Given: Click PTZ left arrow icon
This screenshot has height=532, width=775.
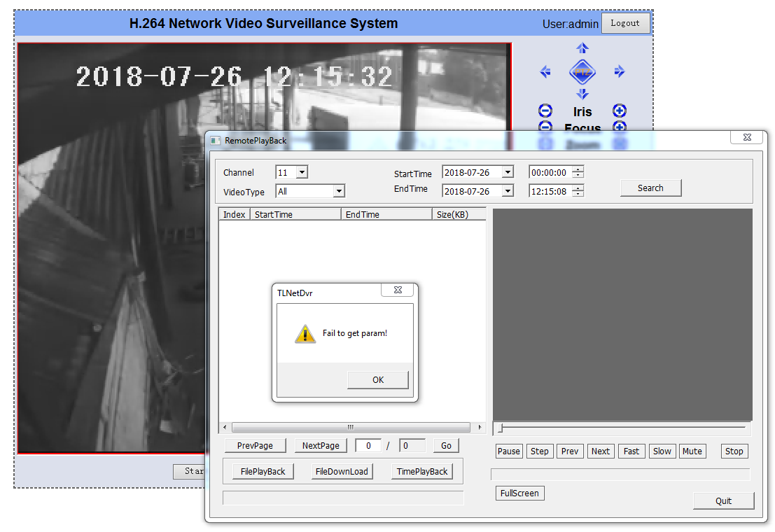Looking at the screenshot, I should (x=545, y=71).
